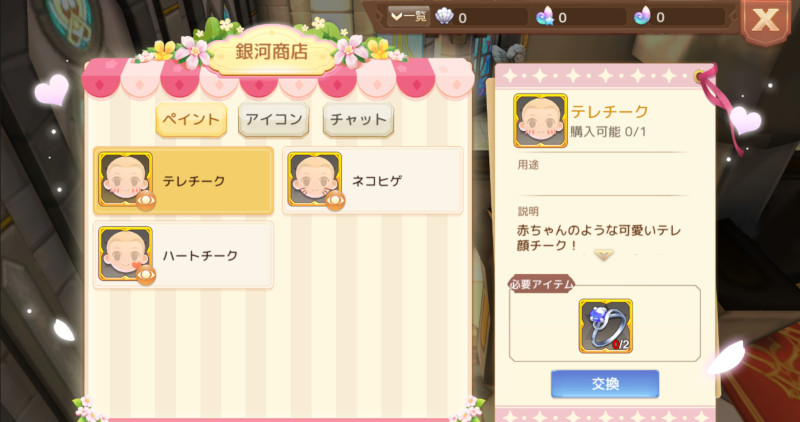
Task: Open the 一覧 currency list dropdown
Action: [408, 17]
